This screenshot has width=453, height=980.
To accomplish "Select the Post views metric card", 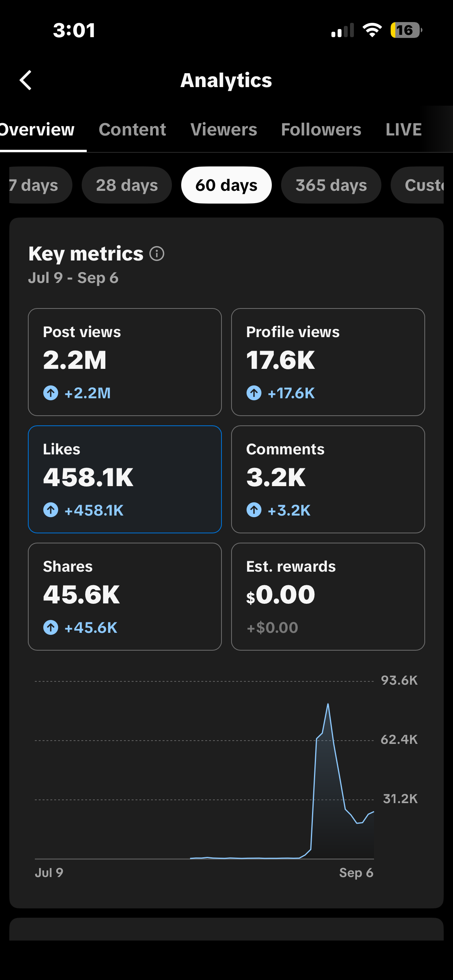I will tap(125, 362).
